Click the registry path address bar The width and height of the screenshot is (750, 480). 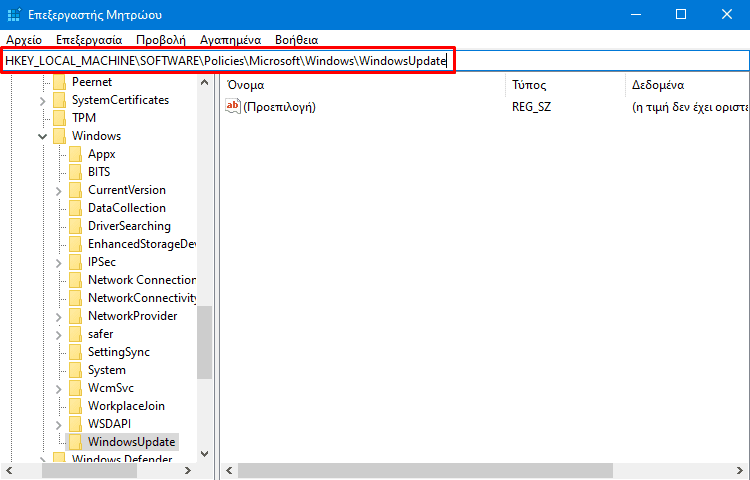pyautogui.click(x=375, y=61)
